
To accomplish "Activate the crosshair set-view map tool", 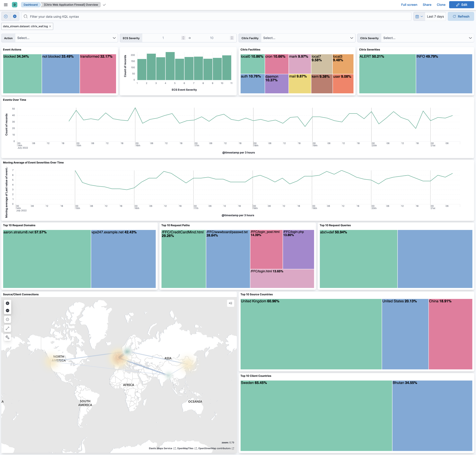I will (8, 319).
